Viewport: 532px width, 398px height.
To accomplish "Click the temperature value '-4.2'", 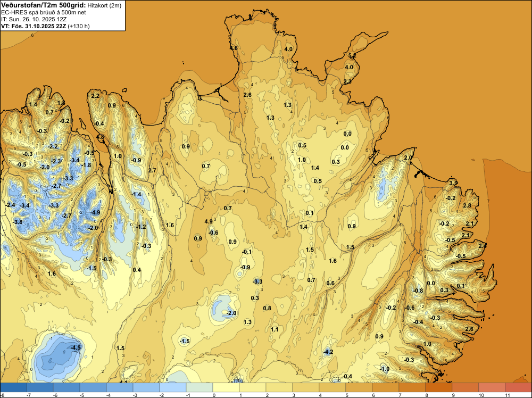I will pos(328,352).
